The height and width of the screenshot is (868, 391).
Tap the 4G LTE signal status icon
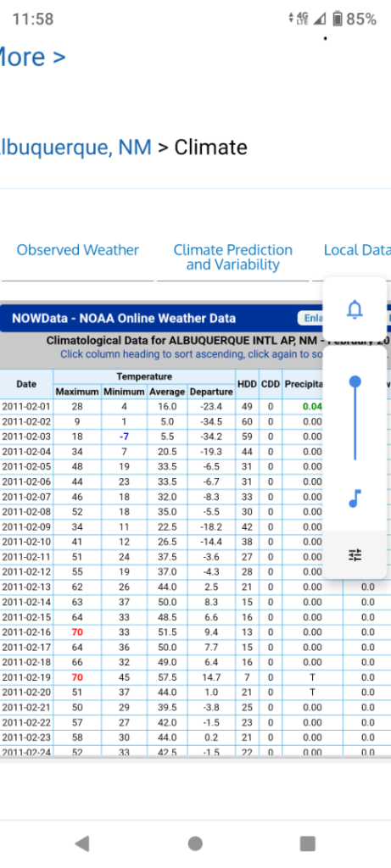303,19
